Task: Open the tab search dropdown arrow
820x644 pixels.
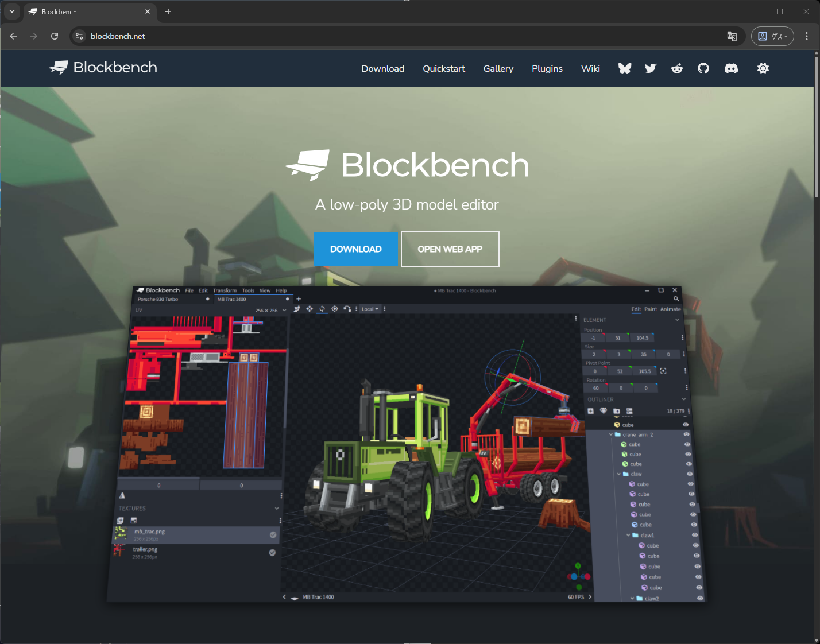Action: tap(12, 11)
